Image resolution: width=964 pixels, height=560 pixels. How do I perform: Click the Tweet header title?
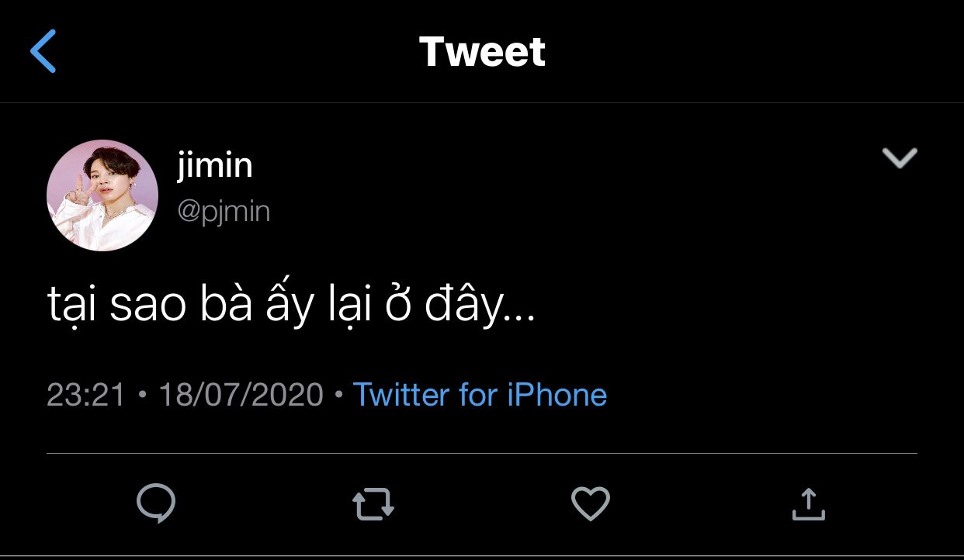[482, 52]
